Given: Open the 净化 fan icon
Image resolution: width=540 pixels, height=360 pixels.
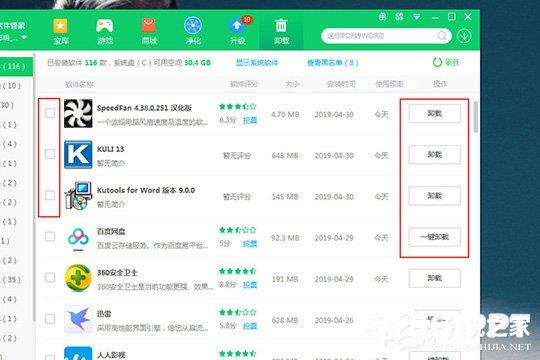Looking at the screenshot, I should point(193,26).
